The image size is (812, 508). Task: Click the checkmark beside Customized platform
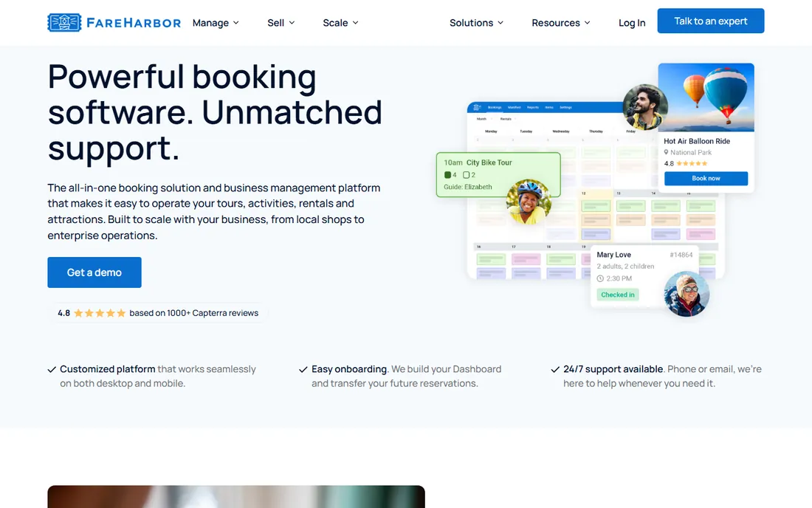(x=52, y=370)
